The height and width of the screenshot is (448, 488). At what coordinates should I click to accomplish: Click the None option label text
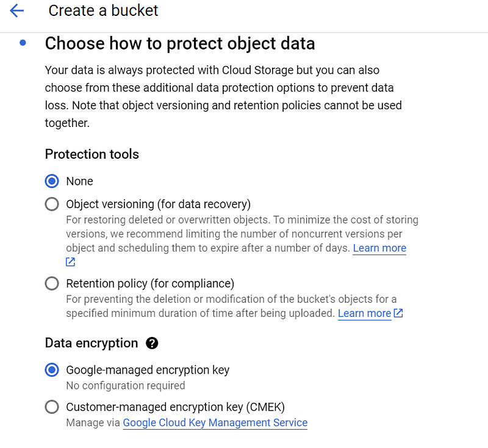(80, 181)
